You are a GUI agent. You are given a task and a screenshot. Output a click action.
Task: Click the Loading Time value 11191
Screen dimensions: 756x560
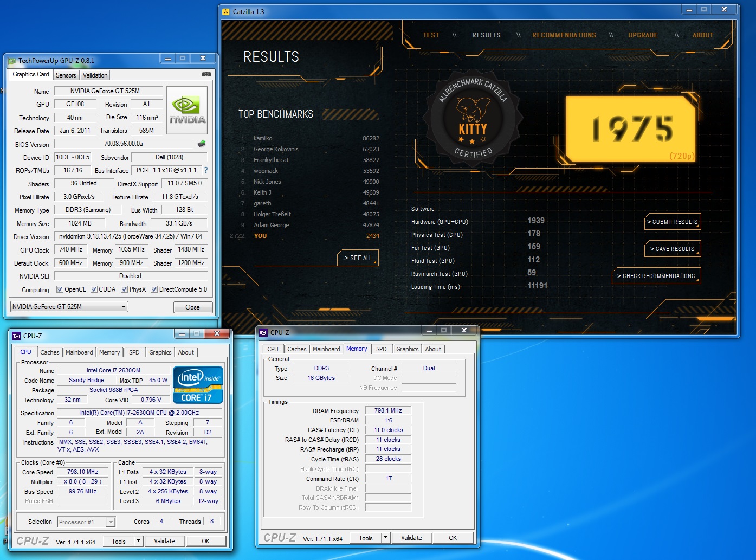click(538, 286)
